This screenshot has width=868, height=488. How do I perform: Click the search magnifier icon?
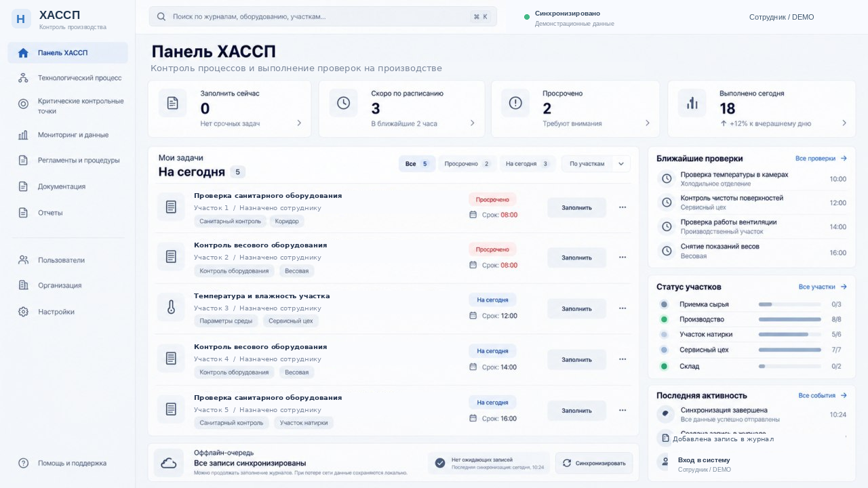pyautogui.click(x=161, y=16)
